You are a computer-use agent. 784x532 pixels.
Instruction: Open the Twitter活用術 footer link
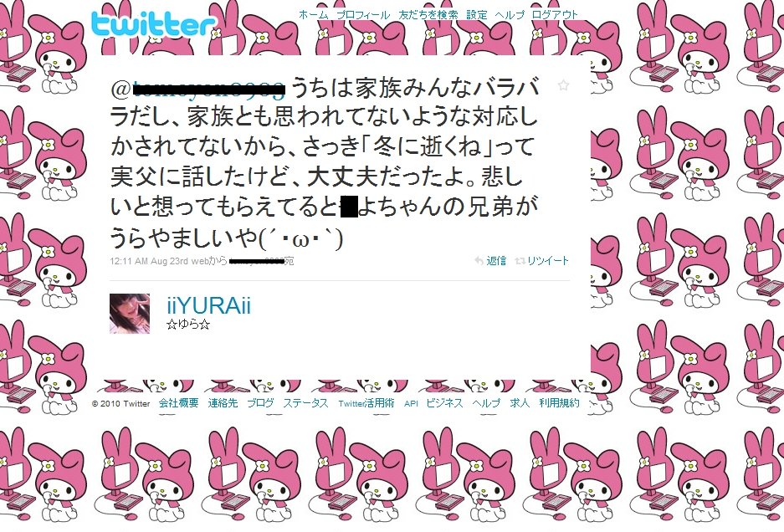(x=366, y=403)
